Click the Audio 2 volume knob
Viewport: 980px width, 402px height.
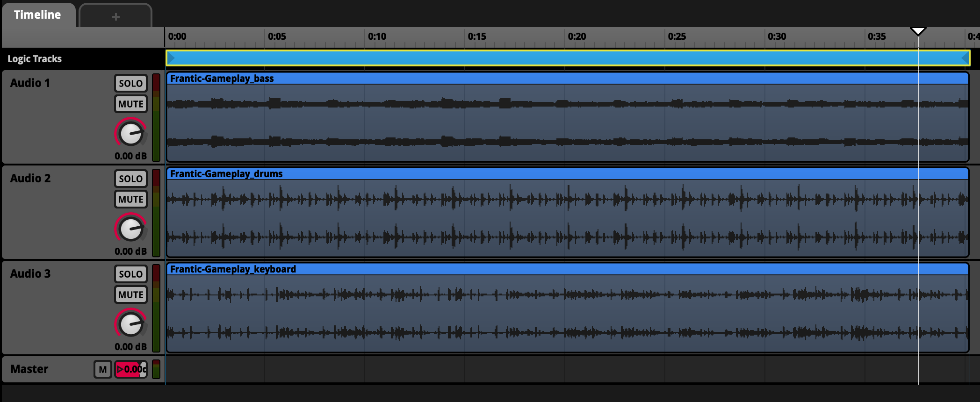point(130,229)
